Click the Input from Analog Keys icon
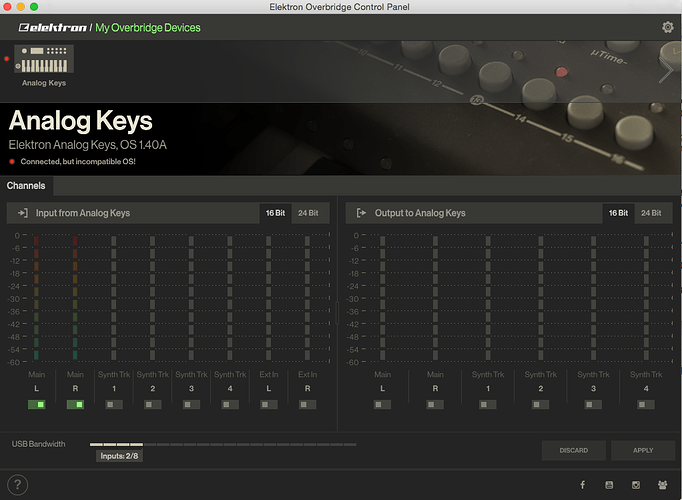Viewport: 682px width, 500px height. pyautogui.click(x=23, y=213)
